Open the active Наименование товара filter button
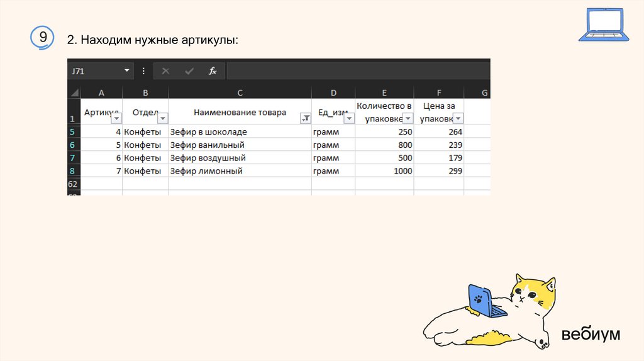Image resolution: width=644 pixels, height=361 pixels. 306,118
